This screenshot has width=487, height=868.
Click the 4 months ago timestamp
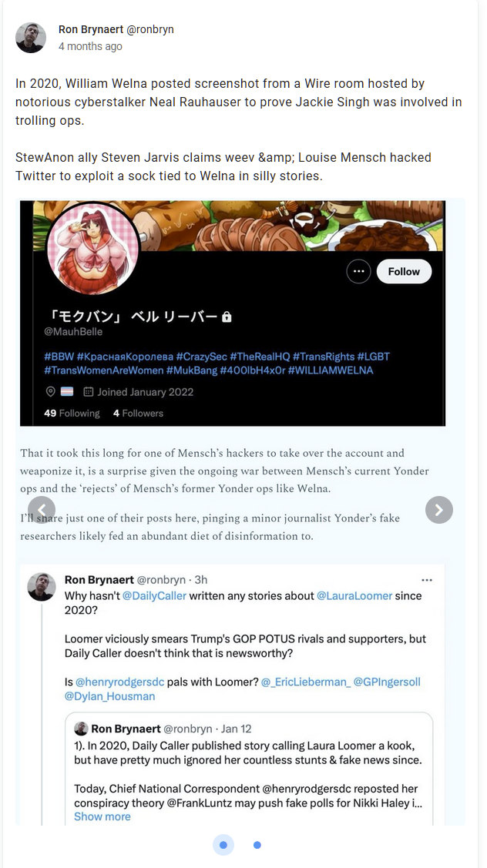[90, 46]
